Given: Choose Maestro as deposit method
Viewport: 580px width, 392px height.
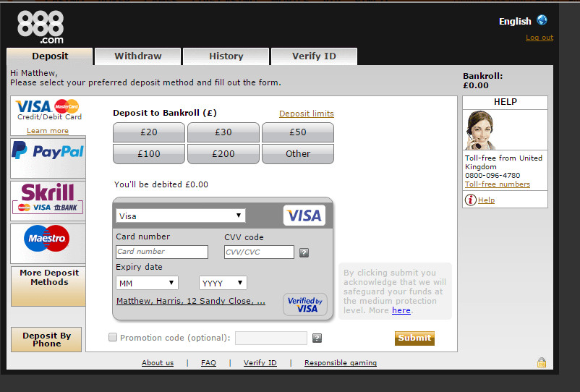Looking at the screenshot, I should [48, 243].
